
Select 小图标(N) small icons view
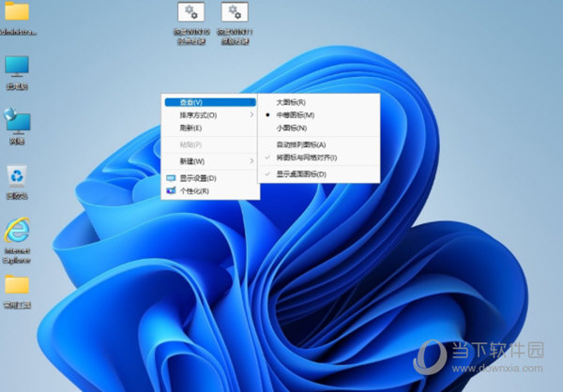[318, 128]
